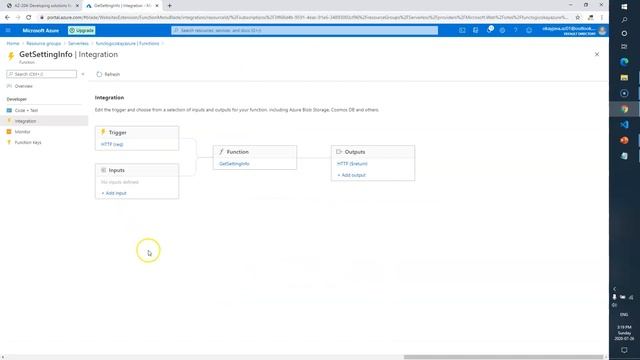
Task: Click the Chrome icon in taskbar
Action: click(x=624, y=109)
